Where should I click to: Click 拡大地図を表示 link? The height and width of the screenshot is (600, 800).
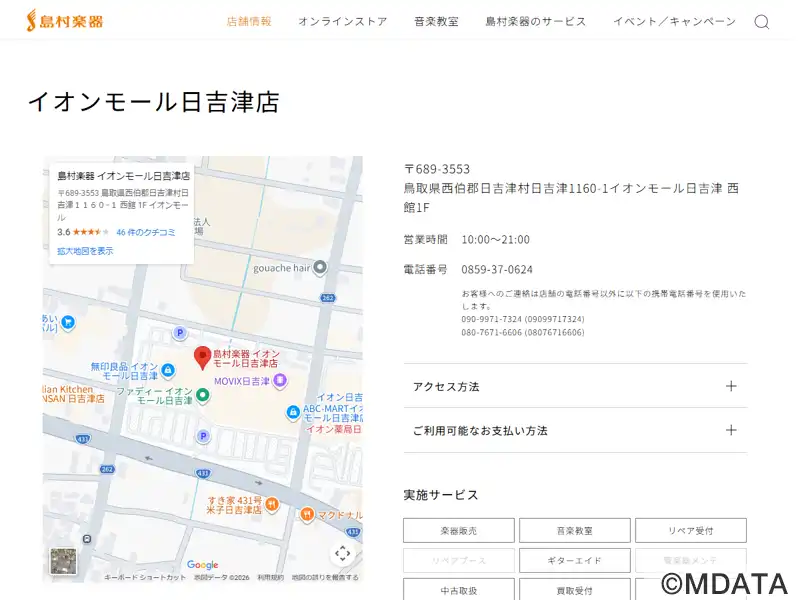(85, 251)
